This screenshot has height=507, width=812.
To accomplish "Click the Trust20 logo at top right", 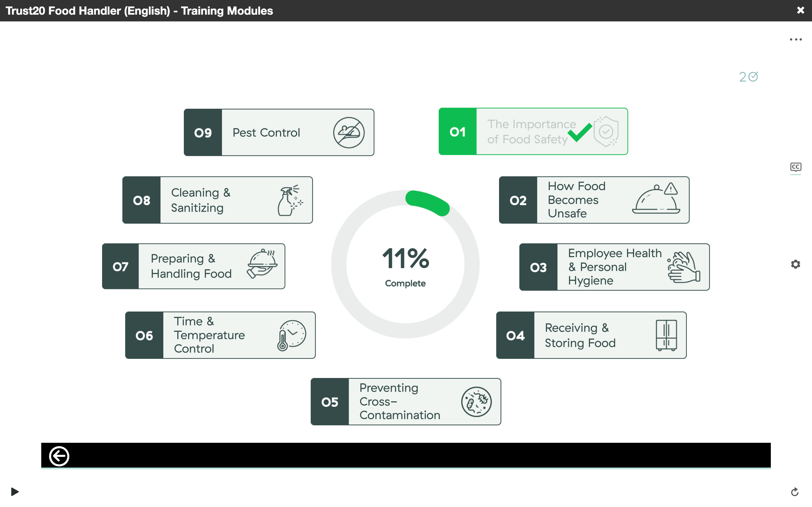I will 748,77.
